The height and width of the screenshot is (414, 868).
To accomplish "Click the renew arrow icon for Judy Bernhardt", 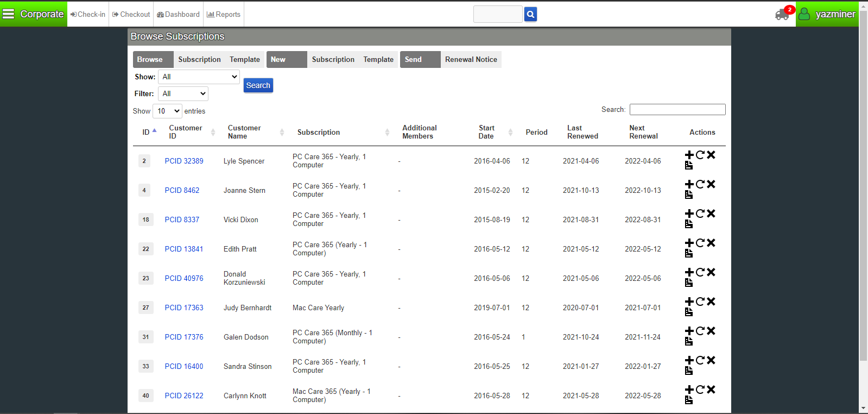I will [x=700, y=302].
